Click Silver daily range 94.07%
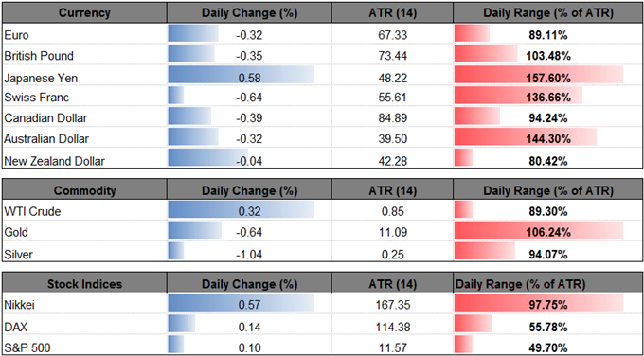The image size is (644, 356). point(548,254)
